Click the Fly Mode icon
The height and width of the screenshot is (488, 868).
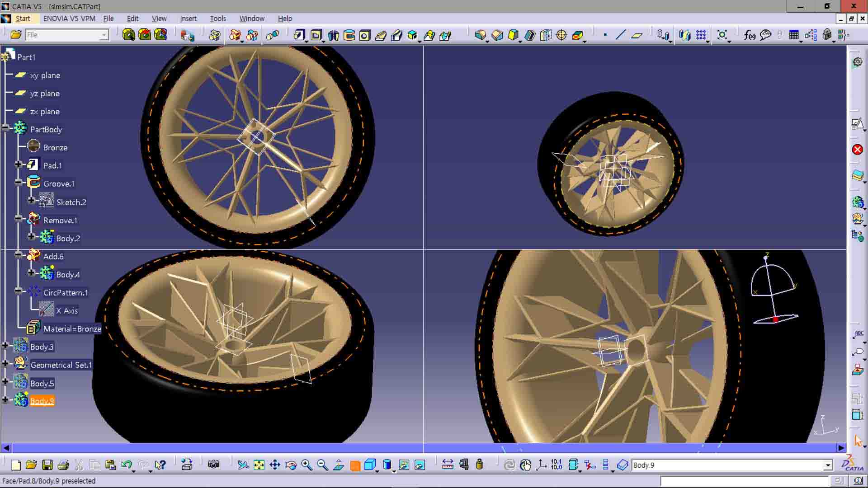(x=243, y=465)
